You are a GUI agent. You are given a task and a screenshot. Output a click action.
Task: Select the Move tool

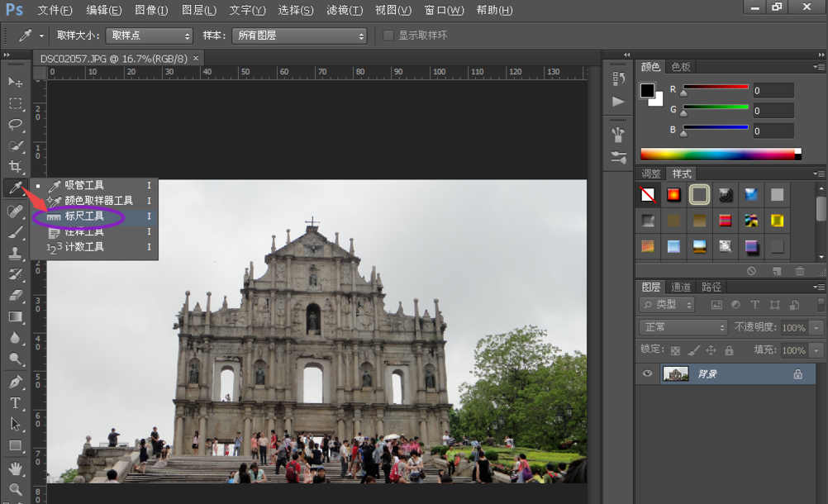(15, 82)
